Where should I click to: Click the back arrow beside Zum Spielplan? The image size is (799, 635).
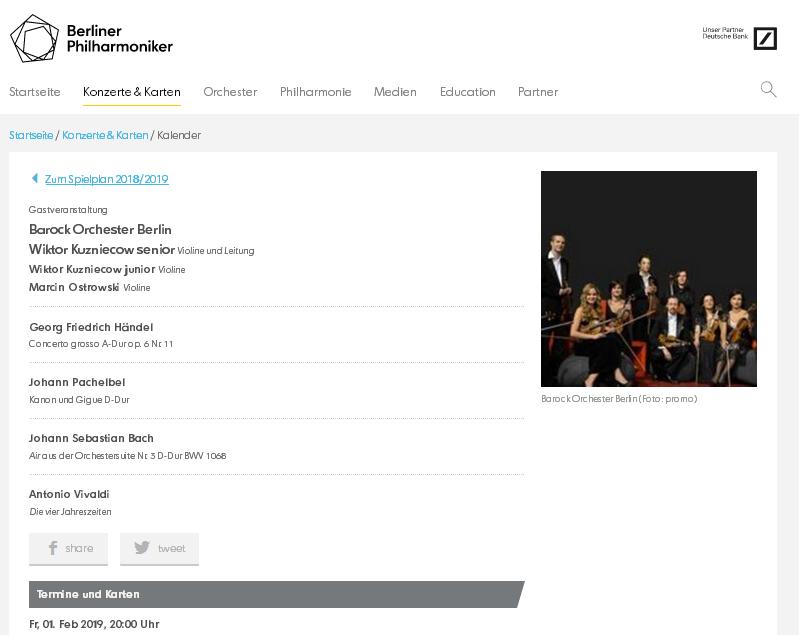coord(35,178)
